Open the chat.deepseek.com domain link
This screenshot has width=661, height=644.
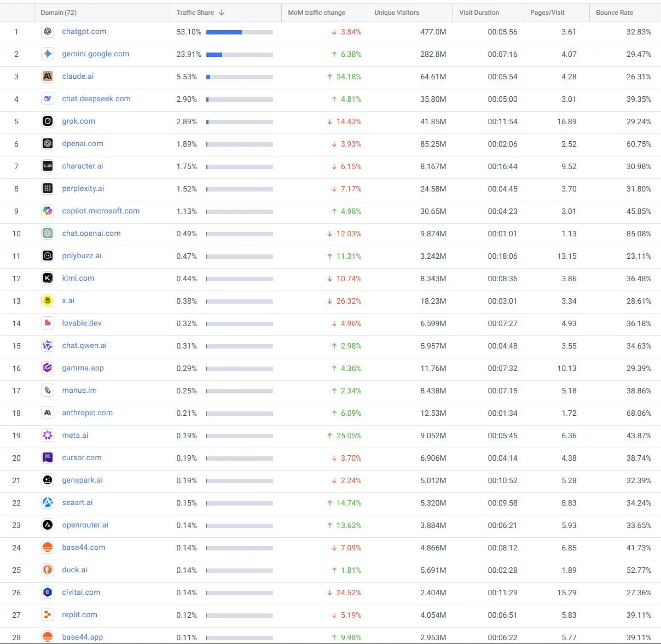click(x=96, y=99)
